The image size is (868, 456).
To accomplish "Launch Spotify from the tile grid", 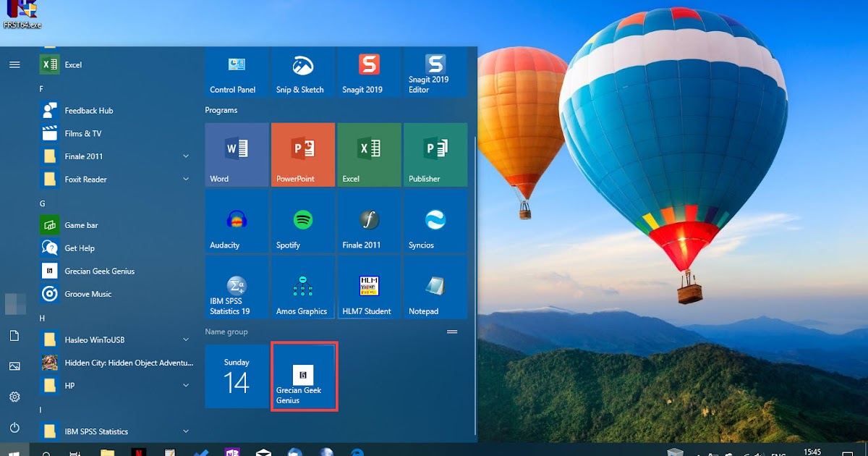I will point(302,221).
